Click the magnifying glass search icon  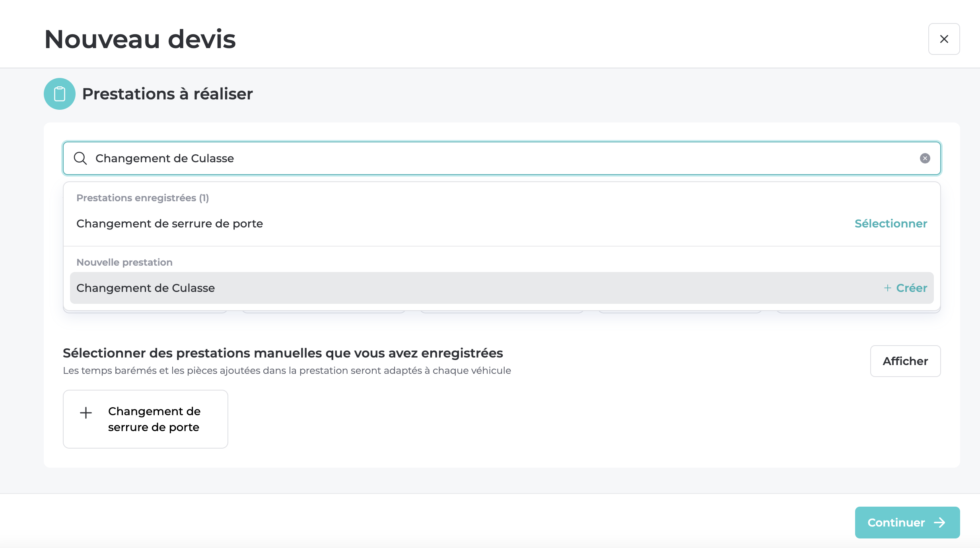pyautogui.click(x=80, y=158)
